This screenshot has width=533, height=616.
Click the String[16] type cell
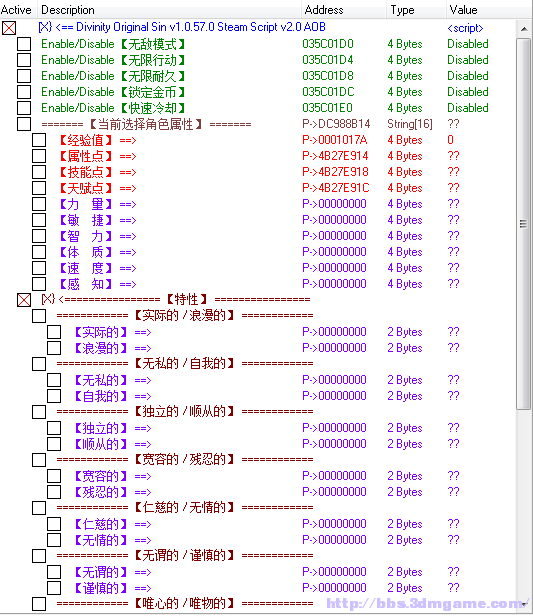click(x=410, y=124)
